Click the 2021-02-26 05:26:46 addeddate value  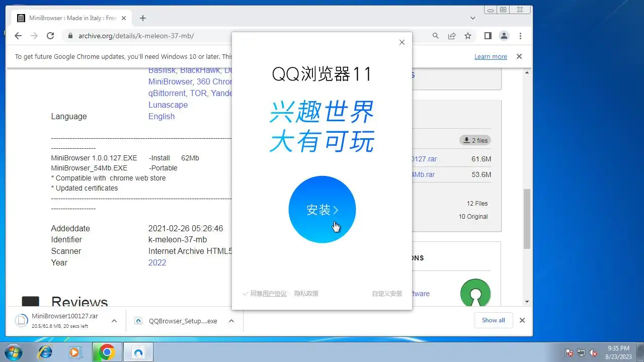pos(186,228)
